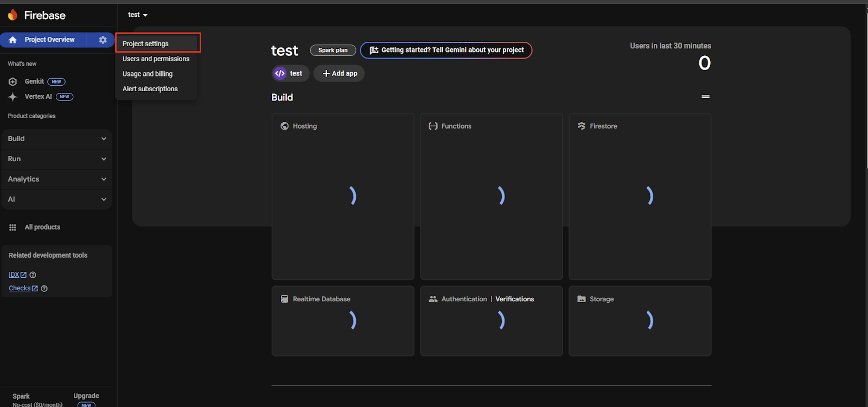Screen dimensions: 868x407
Task: Click the Storage card title
Action: pos(602,299)
